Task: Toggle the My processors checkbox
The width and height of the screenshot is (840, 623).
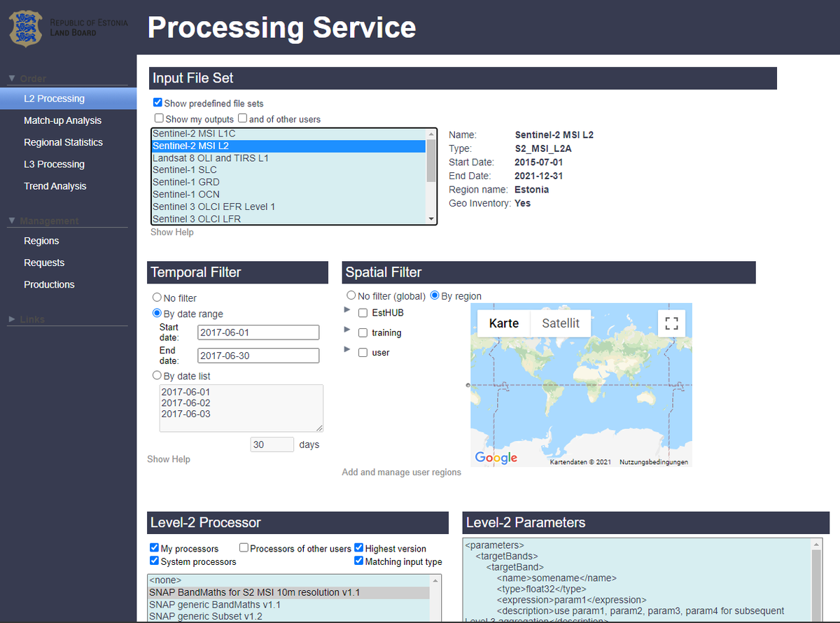Action: (x=154, y=548)
